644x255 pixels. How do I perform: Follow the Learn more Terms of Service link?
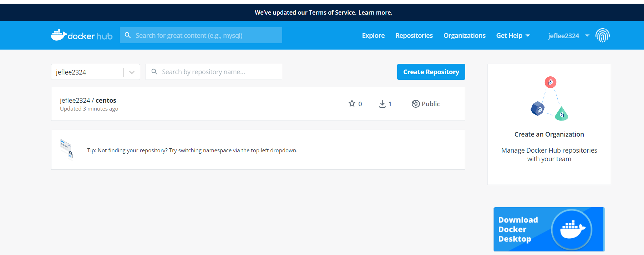tap(375, 12)
